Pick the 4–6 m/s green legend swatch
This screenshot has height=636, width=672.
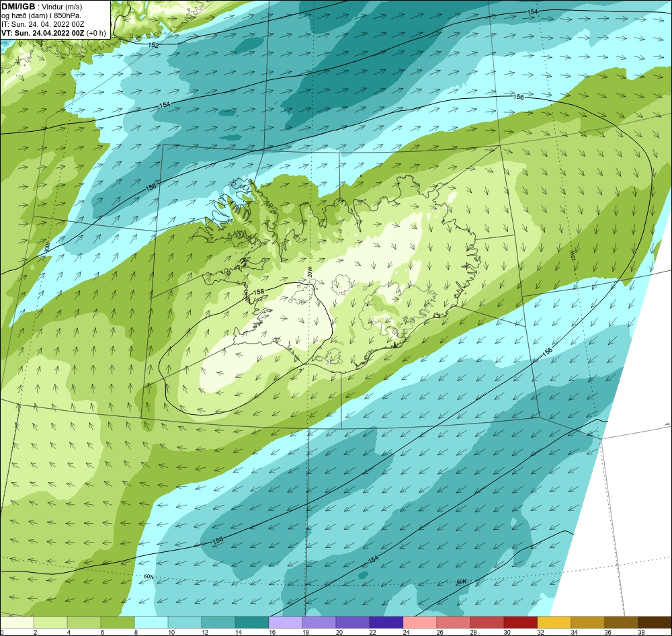(84, 623)
